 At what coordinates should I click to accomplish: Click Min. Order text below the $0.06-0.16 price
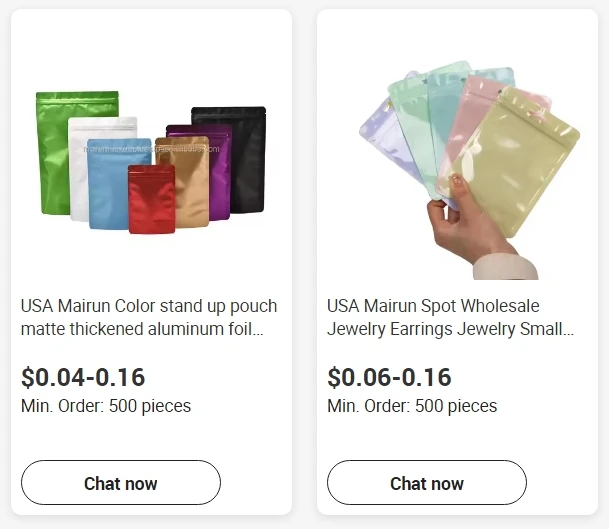412,406
